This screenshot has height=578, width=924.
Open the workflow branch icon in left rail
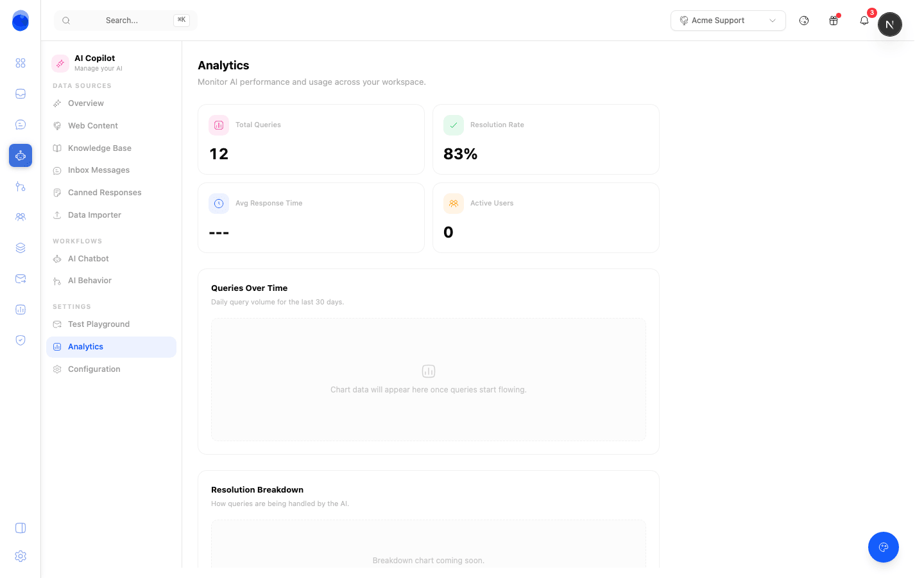point(21,186)
